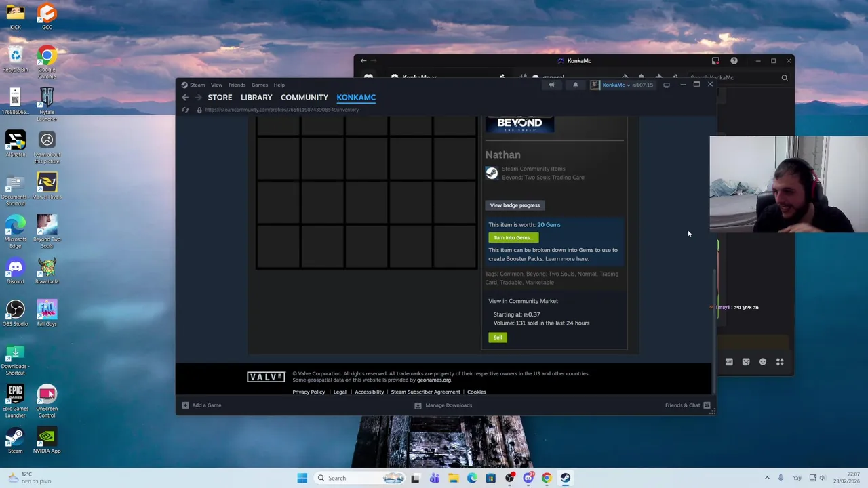Click View badge progress button
This screenshot has height=488, width=868.
(515, 205)
